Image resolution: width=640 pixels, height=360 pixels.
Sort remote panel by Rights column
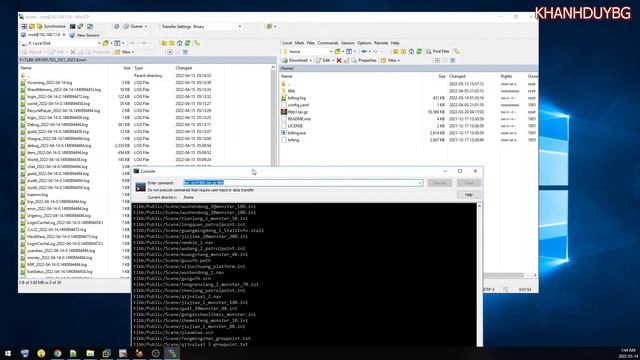[506, 76]
